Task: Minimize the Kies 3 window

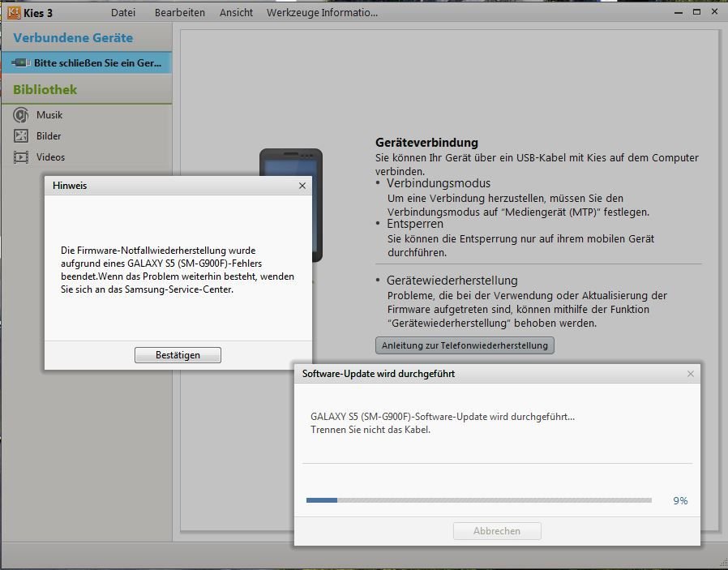Action: pyautogui.click(x=679, y=12)
